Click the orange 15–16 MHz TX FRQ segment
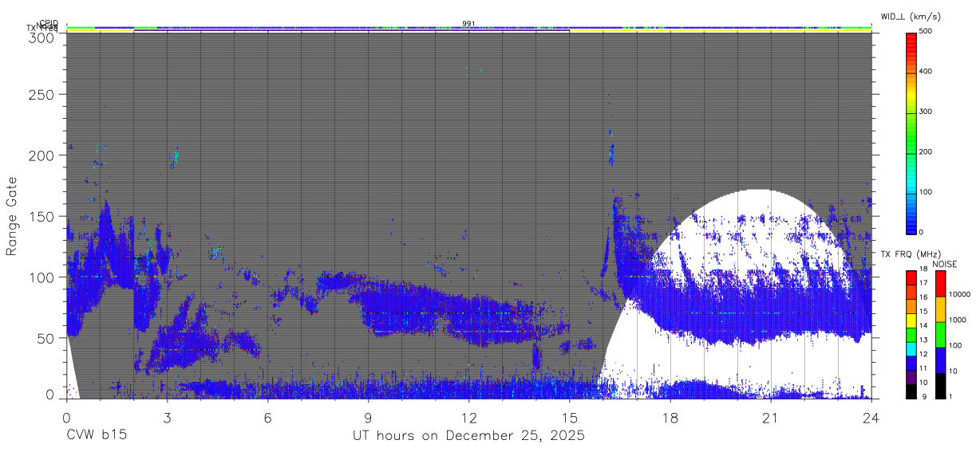Viewport: 980px width, 452px height. tap(911, 305)
